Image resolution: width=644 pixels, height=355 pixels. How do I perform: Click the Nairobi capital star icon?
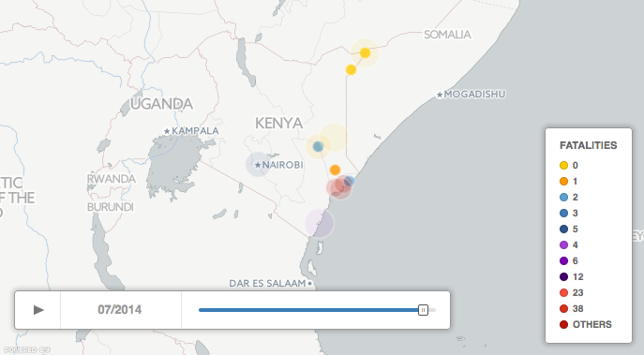pyautogui.click(x=258, y=165)
